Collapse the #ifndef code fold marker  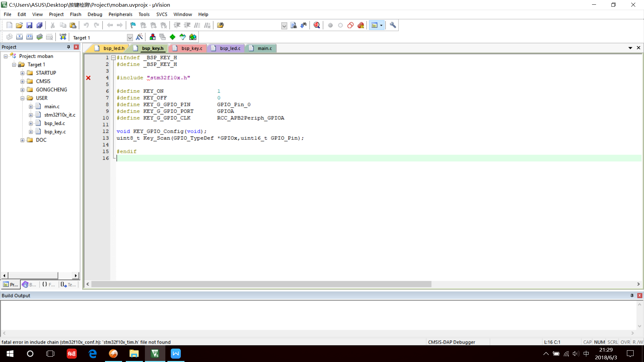pos(113,58)
